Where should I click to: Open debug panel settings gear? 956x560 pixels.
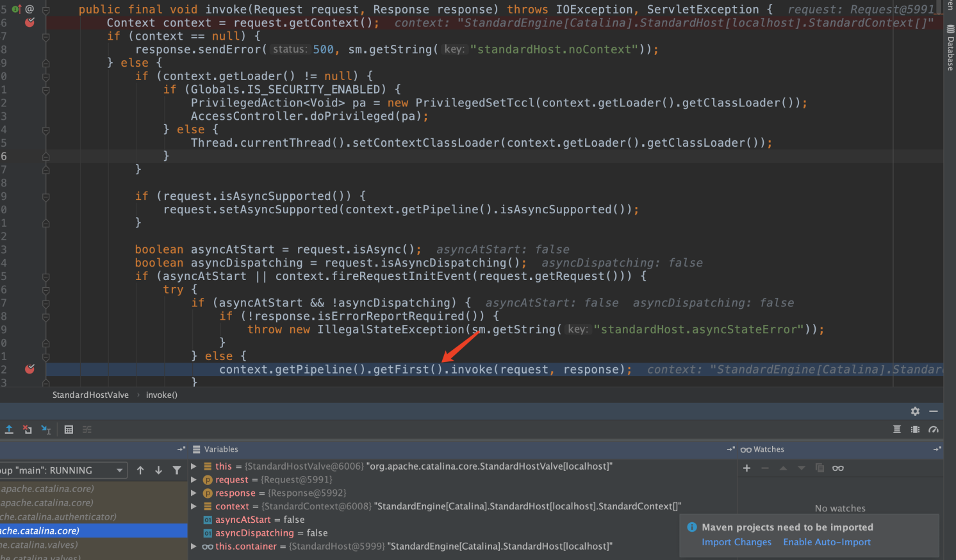click(x=915, y=411)
